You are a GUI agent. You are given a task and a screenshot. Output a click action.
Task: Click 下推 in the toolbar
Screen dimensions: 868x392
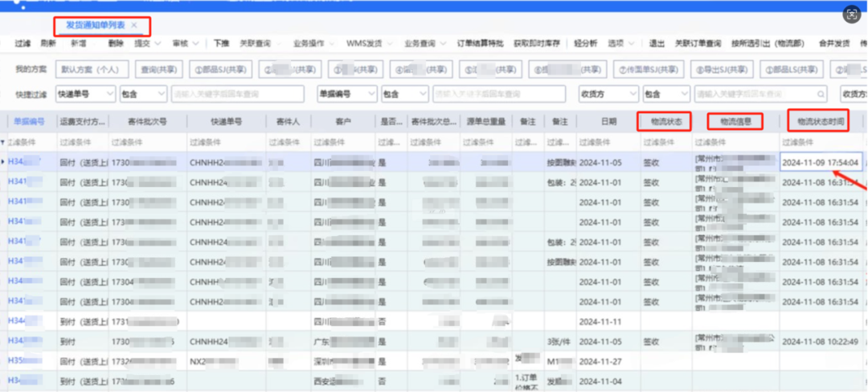(222, 43)
